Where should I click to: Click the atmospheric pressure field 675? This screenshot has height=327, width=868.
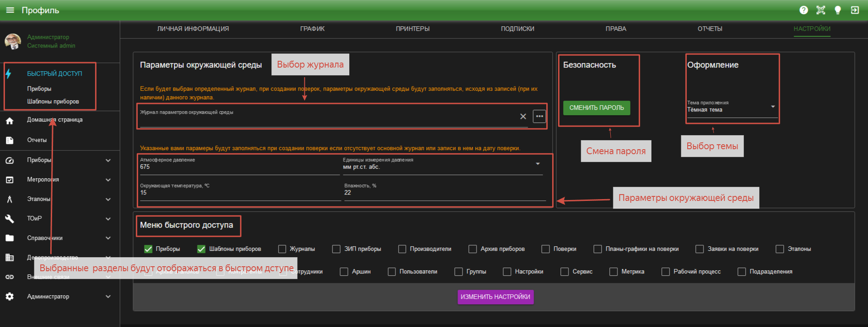240,166
